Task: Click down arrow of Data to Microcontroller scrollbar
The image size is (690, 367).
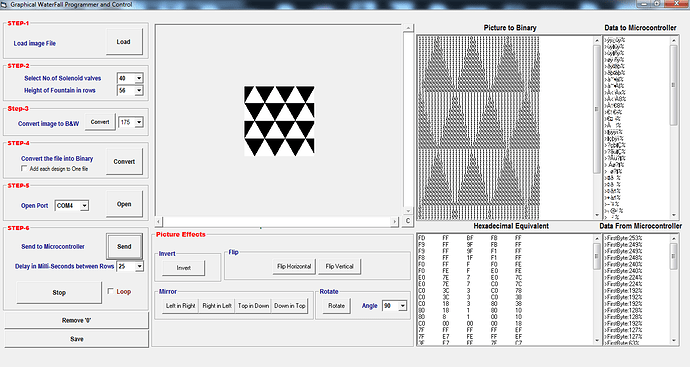Action: [x=674, y=215]
